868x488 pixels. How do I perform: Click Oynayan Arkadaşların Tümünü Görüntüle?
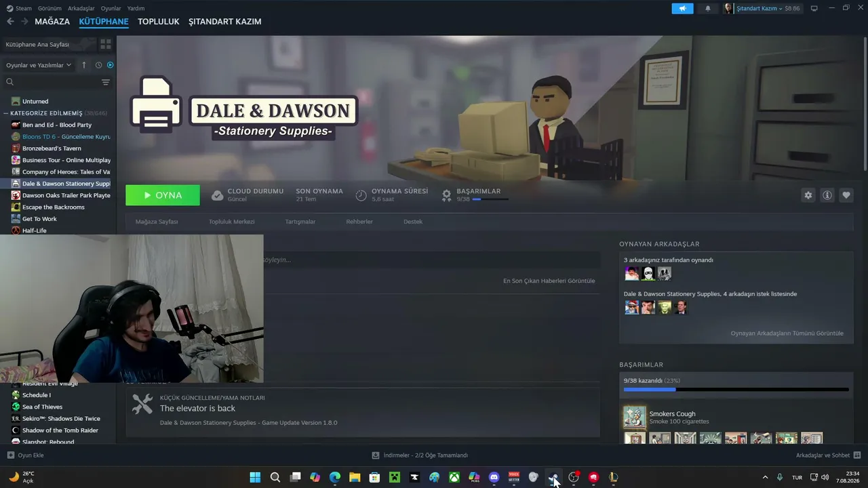click(x=787, y=333)
